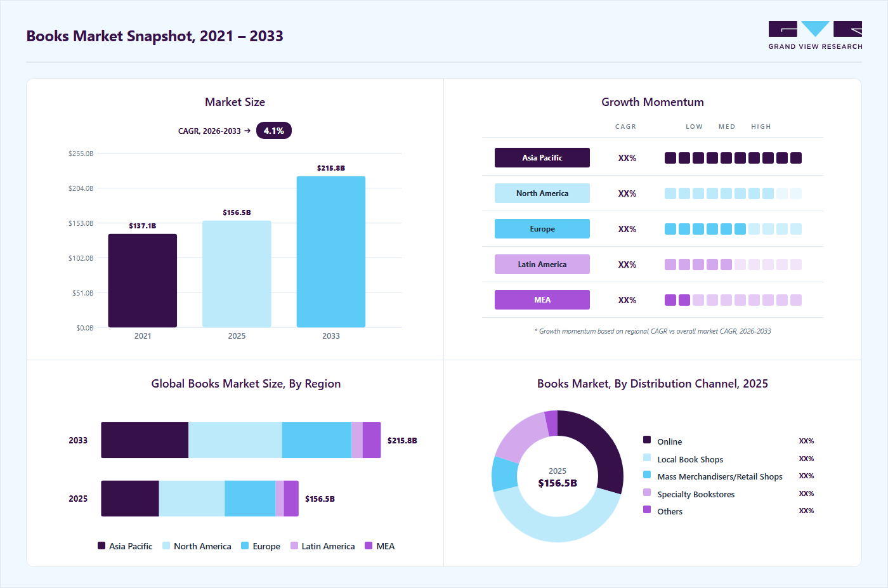
Task: Click the XX% value beside Online
Action: click(x=806, y=441)
